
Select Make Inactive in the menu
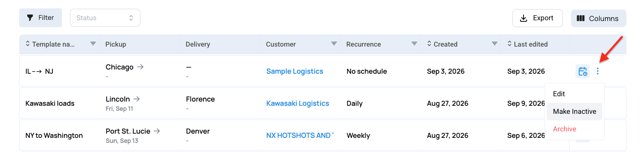(x=574, y=112)
